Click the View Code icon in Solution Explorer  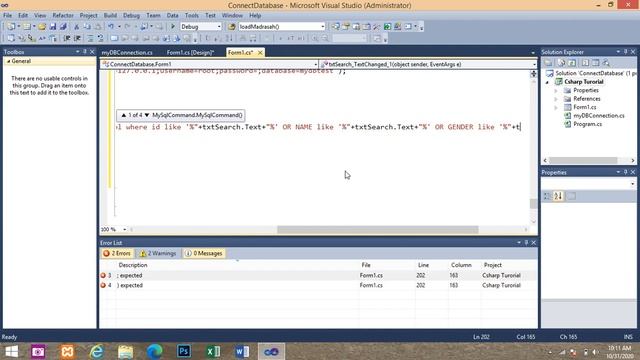pos(585,63)
